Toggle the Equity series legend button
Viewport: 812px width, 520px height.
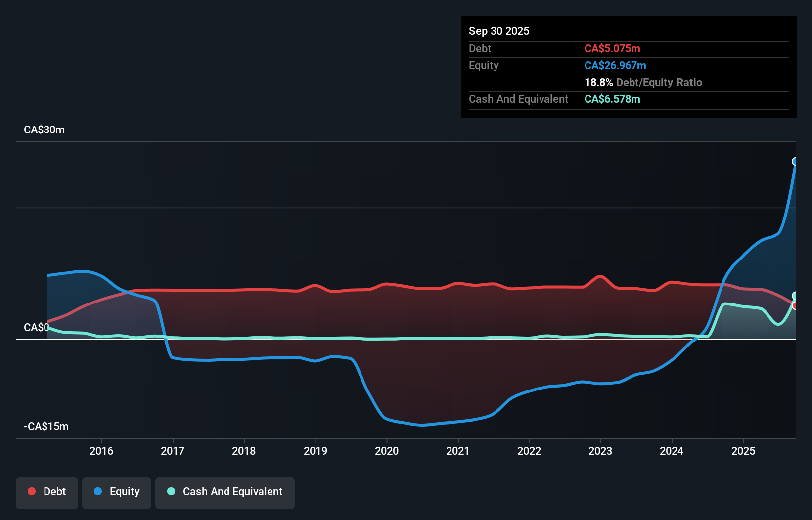coord(117,493)
